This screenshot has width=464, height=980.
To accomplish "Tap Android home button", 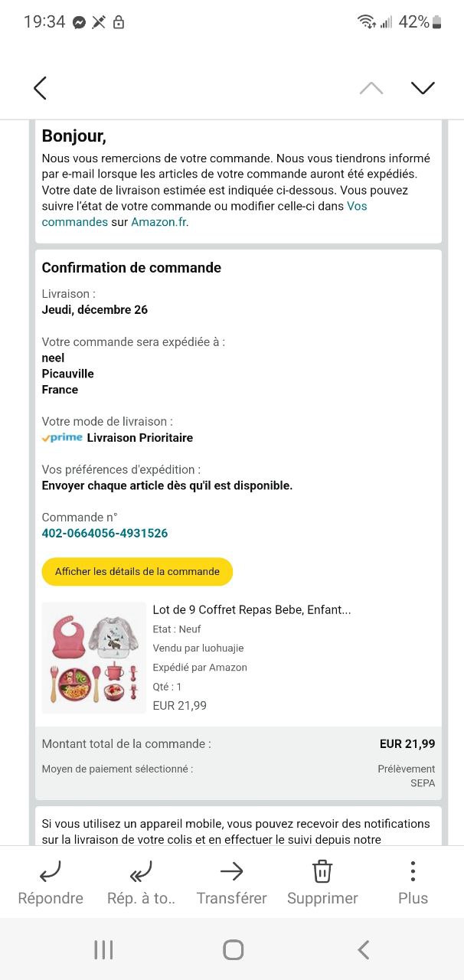I will tap(233, 950).
